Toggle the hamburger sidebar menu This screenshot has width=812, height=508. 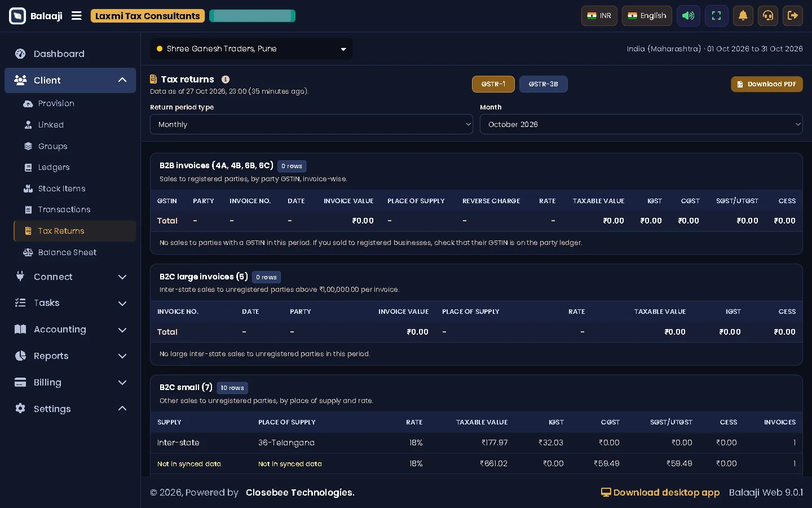pyautogui.click(x=77, y=16)
